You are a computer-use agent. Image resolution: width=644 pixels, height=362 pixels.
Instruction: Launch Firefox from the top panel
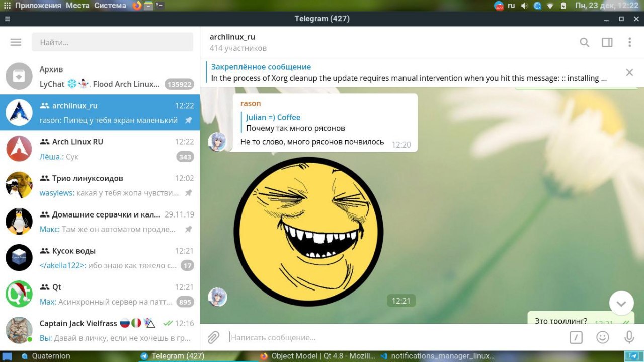(x=137, y=6)
